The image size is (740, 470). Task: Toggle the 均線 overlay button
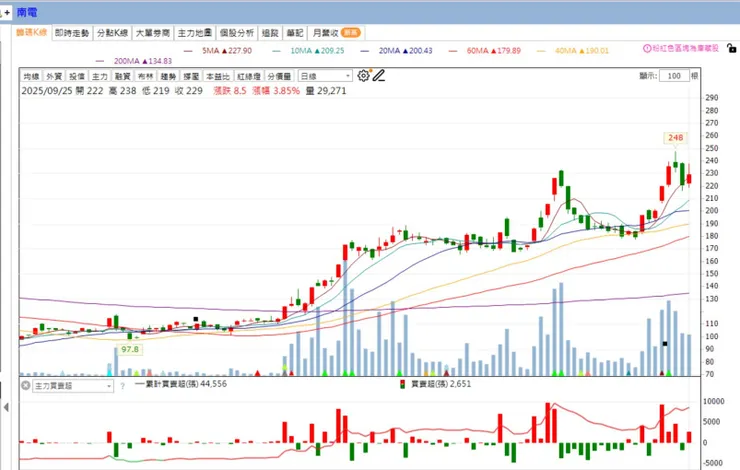coord(32,76)
